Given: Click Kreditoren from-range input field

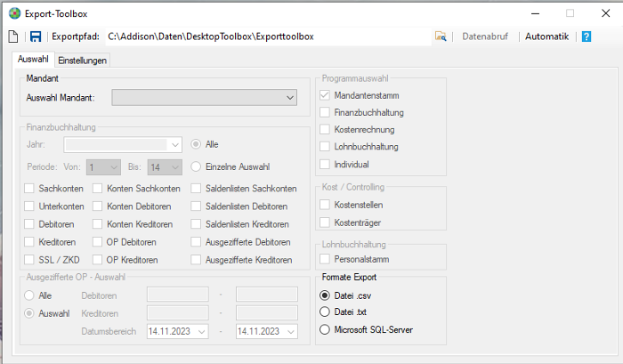Looking at the screenshot, I should coord(178,313).
